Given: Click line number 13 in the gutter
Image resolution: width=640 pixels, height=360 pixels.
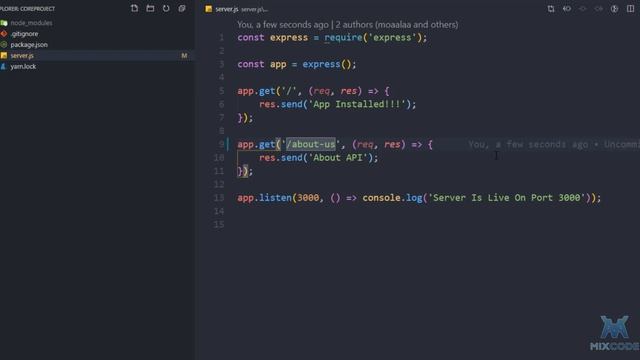Looking at the screenshot, I should [x=219, y=198].
